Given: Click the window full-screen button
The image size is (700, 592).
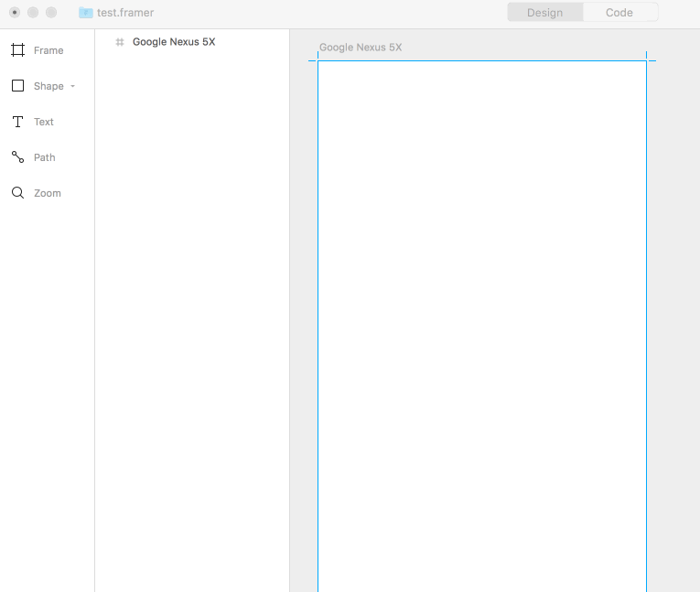Looking at the screenshot, I should click(51, 13).
